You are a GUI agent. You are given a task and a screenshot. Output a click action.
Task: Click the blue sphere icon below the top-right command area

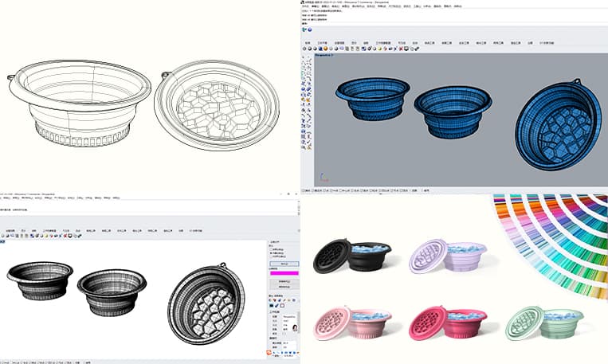click(x=309, y=29)
